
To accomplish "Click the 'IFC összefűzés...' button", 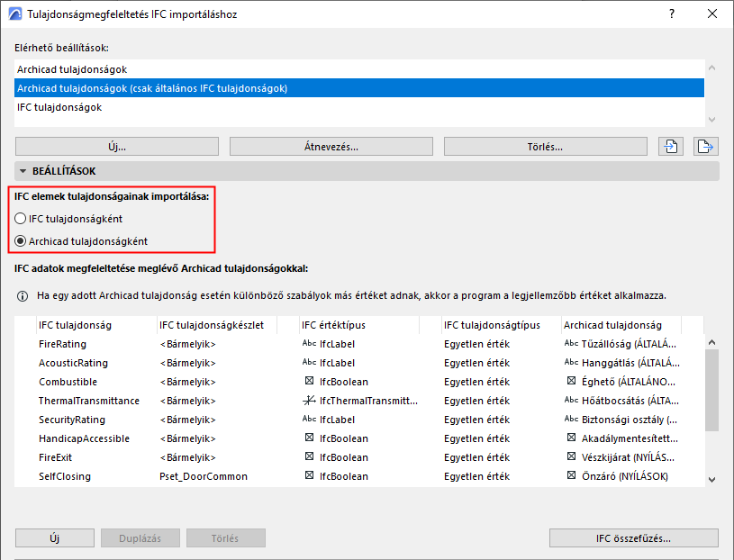I will coord(634,538).
